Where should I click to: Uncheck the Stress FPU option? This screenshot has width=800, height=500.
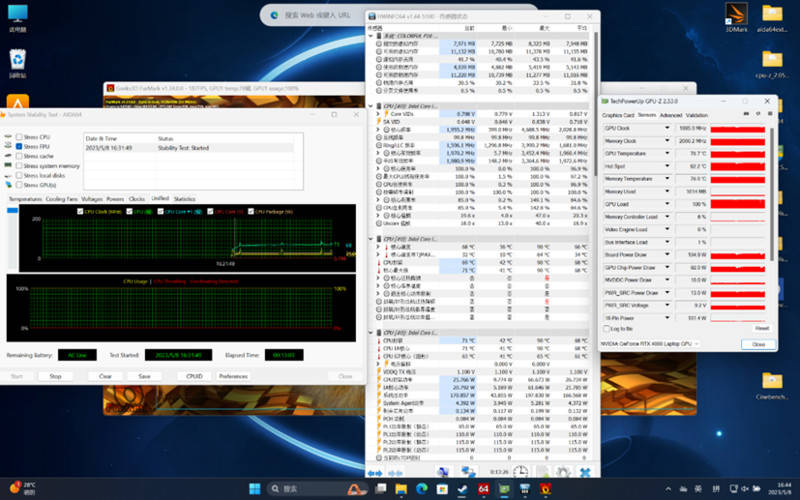[x=19, y=146]
